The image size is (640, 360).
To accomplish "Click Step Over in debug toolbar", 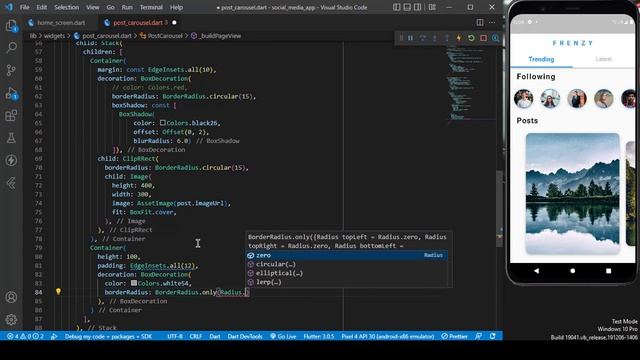I will pos(423,38).
